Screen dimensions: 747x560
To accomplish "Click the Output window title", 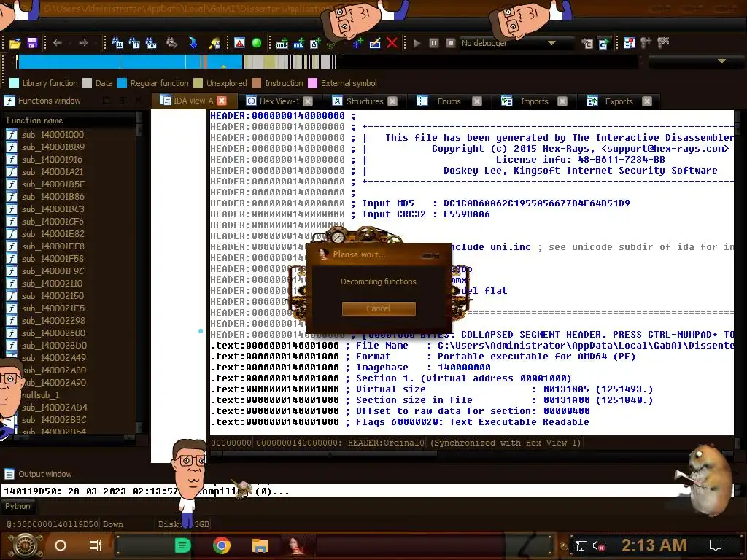I will (44, 474).
